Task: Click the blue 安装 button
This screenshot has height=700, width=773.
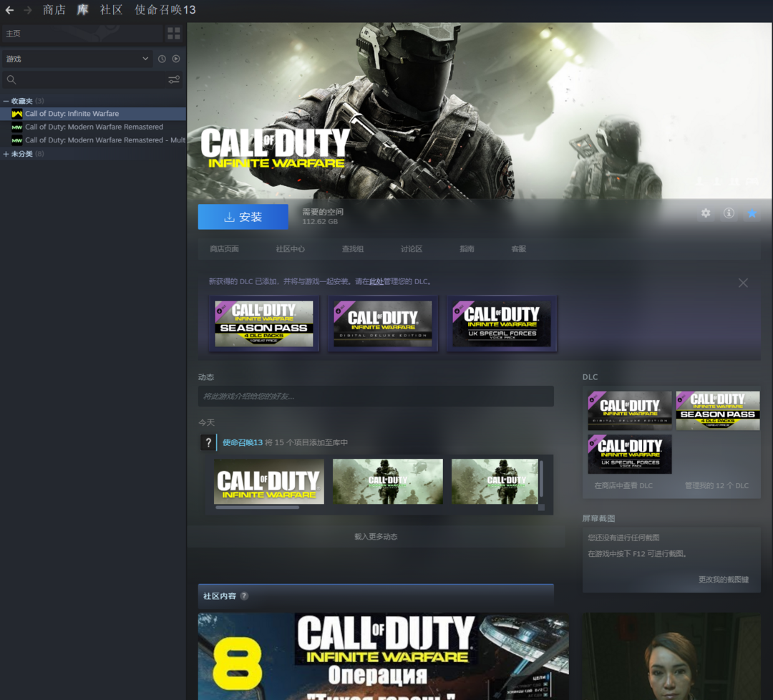Action: (x=243, y=217)
